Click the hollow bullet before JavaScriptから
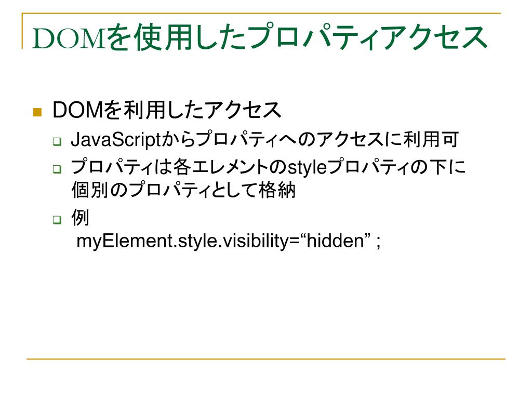532x399 pixels. [57, 141]
